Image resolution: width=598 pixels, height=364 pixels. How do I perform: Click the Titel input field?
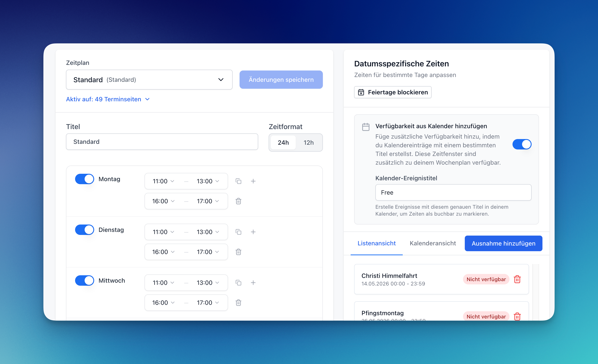coord(162,142)
